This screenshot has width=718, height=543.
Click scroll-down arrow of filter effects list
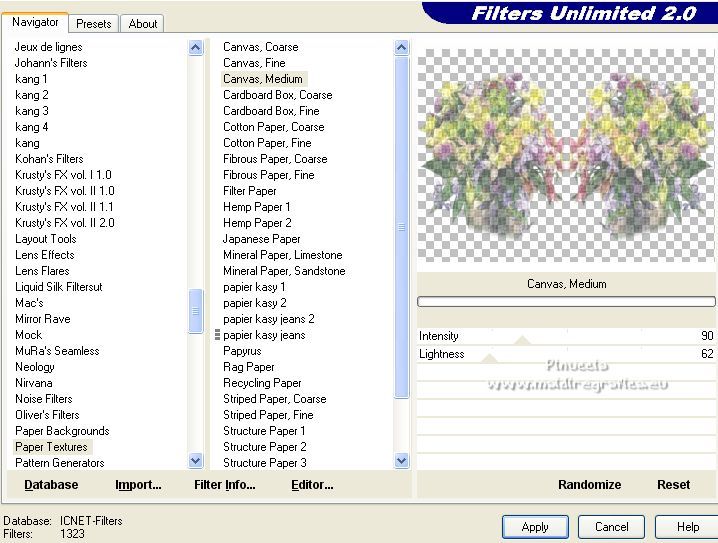tap(402, 460)
